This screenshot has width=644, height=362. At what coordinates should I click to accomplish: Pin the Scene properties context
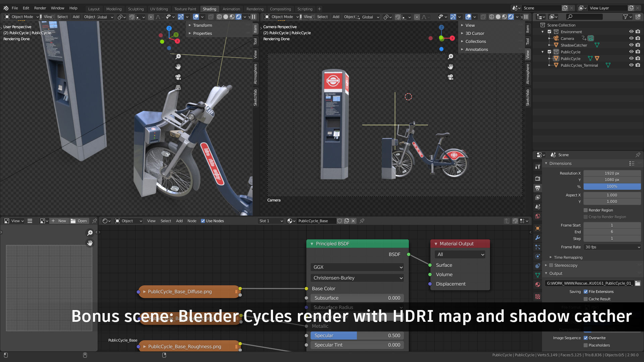click(x=638, y=155)
